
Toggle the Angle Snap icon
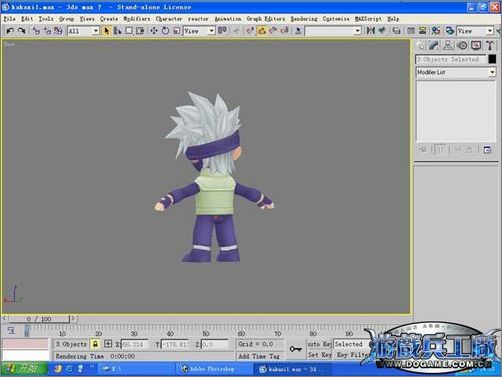tap(262, 31)
